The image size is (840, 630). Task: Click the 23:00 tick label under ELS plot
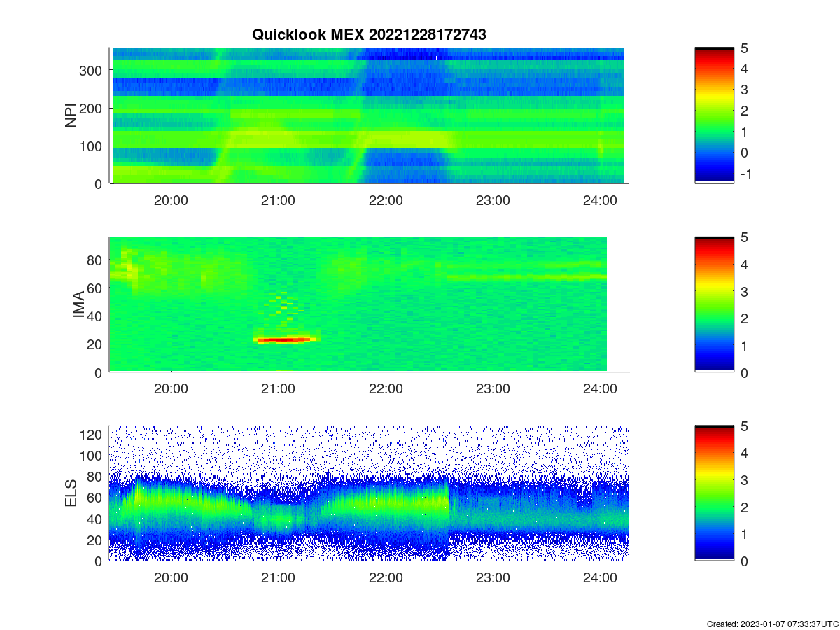pos(493,578)
